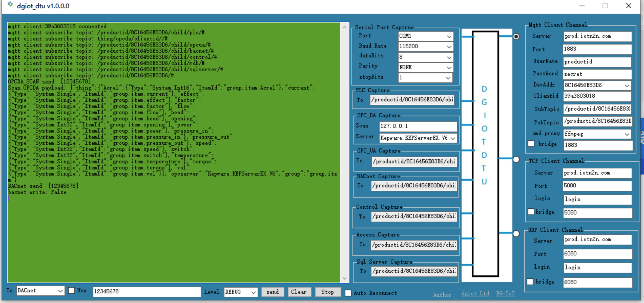Toggle the Auto Reconnect checkbox
The width and height of the screenshot is (644, 303).
tap(348, 293)
